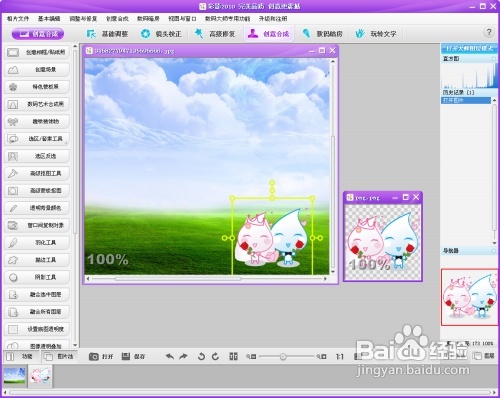Collapse the 导航器 navigator panel
This screenshot has height=398, width=500.
coord(494,251)
